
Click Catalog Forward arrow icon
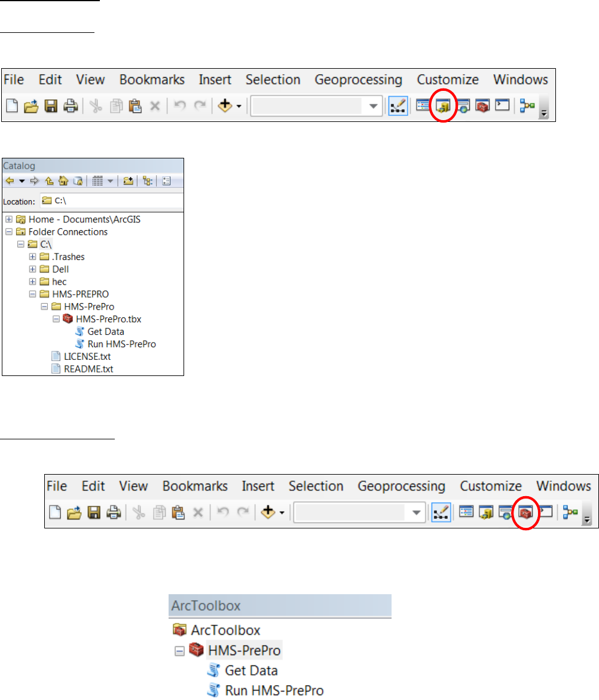pyautogui.click(x=34, y=181)
